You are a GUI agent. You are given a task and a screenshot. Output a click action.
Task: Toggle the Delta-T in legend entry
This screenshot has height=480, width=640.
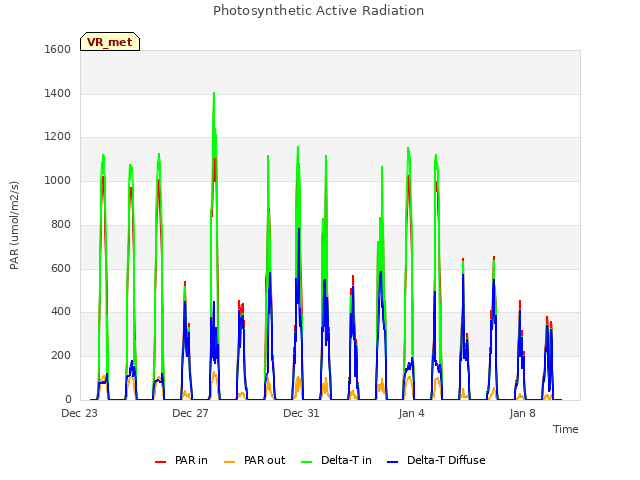tap(336, 460)
